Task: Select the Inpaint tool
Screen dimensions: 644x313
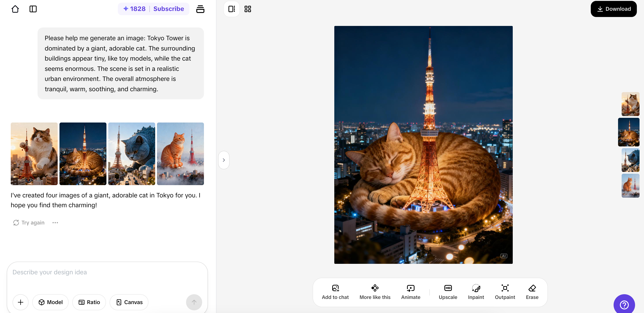Action: [x=476, y=292]
